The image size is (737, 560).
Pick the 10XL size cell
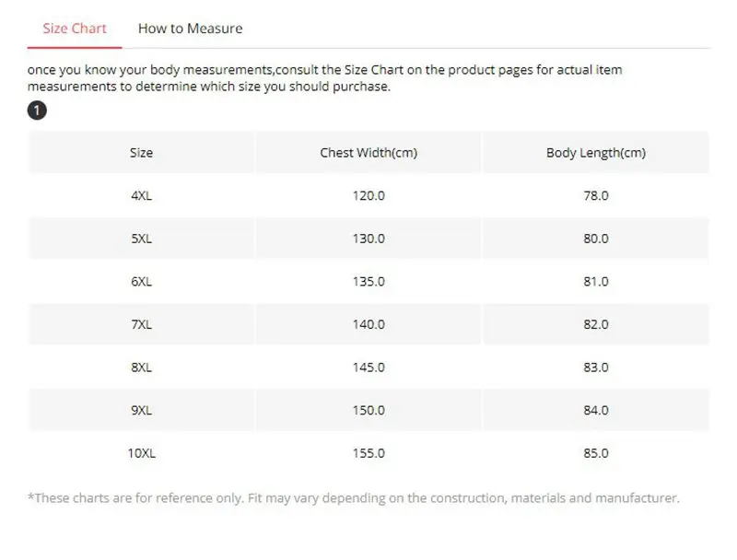tap(141, 453)
